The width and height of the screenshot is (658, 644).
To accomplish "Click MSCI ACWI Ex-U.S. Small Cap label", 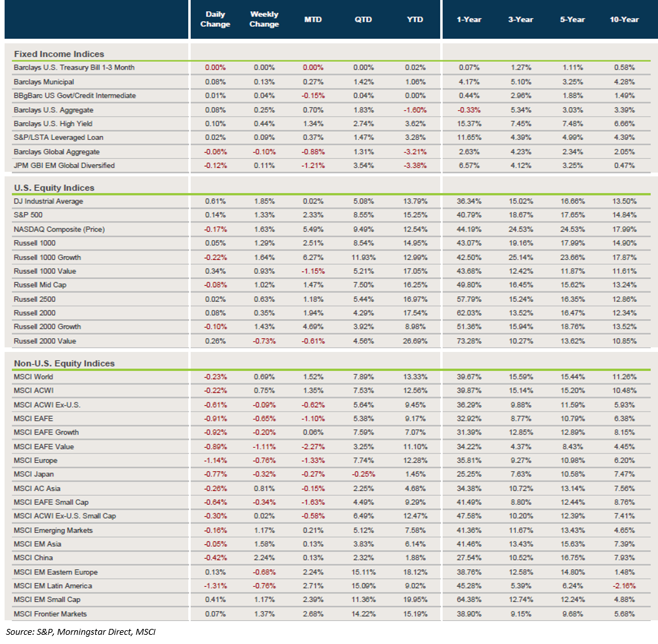I will (x=65, y=516).
